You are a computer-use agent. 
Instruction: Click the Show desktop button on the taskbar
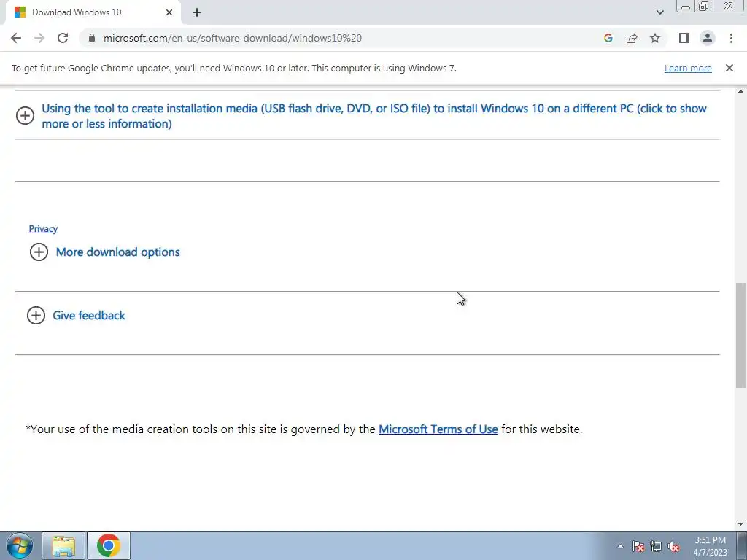click(x=742, y=545)
